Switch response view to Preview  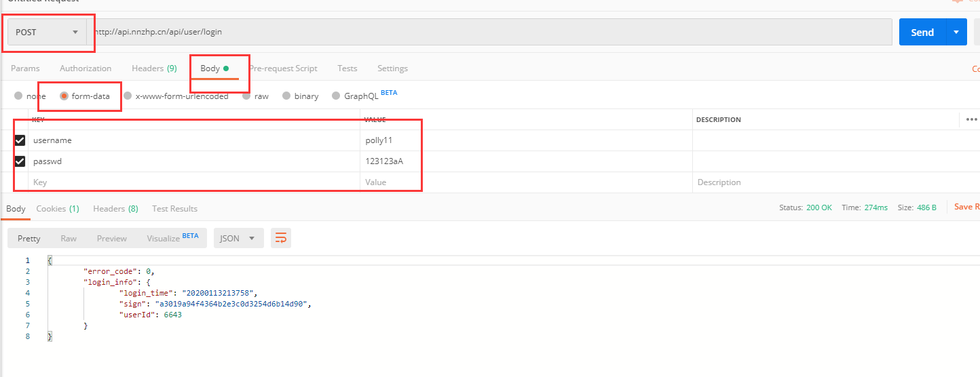click(x=112, y=238)
